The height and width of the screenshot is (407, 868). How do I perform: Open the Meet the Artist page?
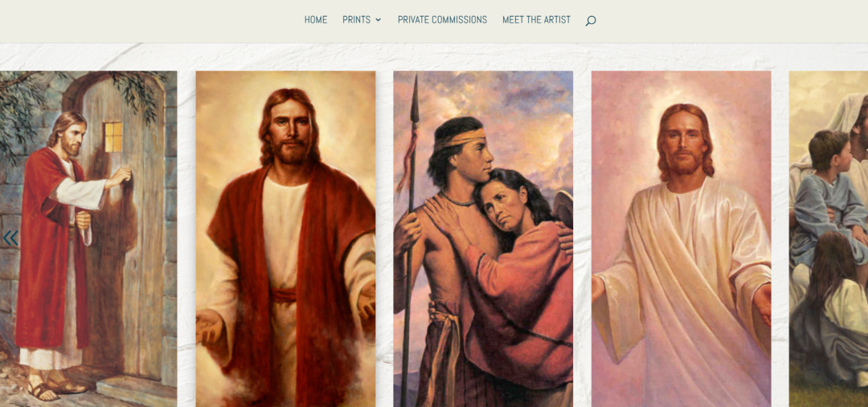tap(536, 20)
